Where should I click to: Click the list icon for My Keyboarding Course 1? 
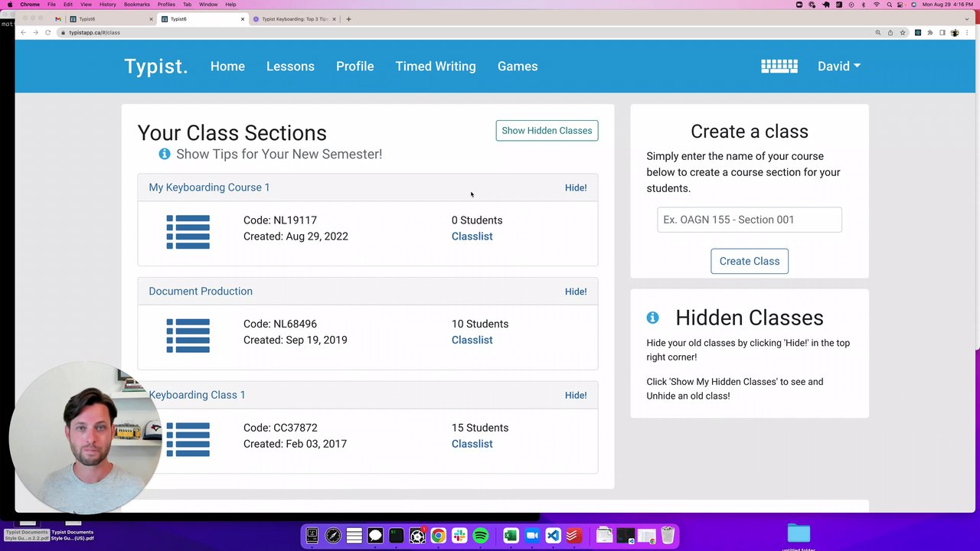coord(188,232)
